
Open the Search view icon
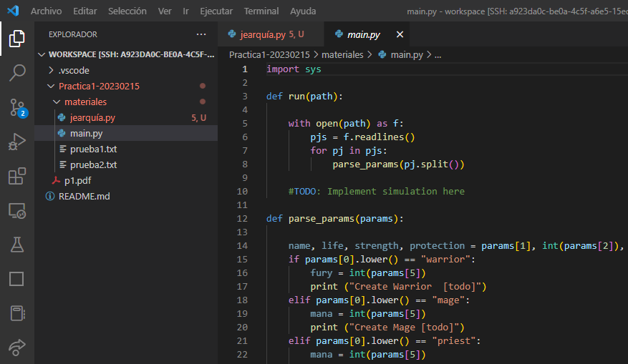[x=16, y=73]
